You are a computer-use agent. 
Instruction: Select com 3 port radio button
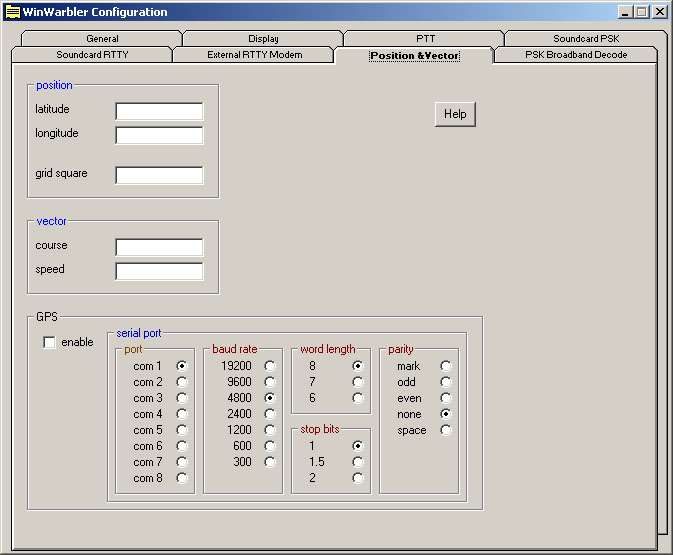tap(182, 398)
